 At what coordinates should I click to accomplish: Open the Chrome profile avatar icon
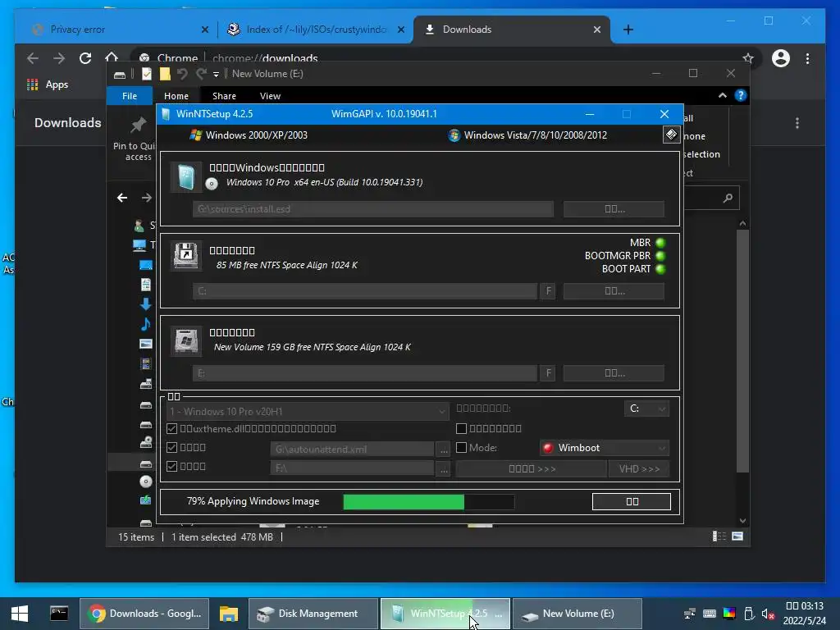tap(781, 58)
